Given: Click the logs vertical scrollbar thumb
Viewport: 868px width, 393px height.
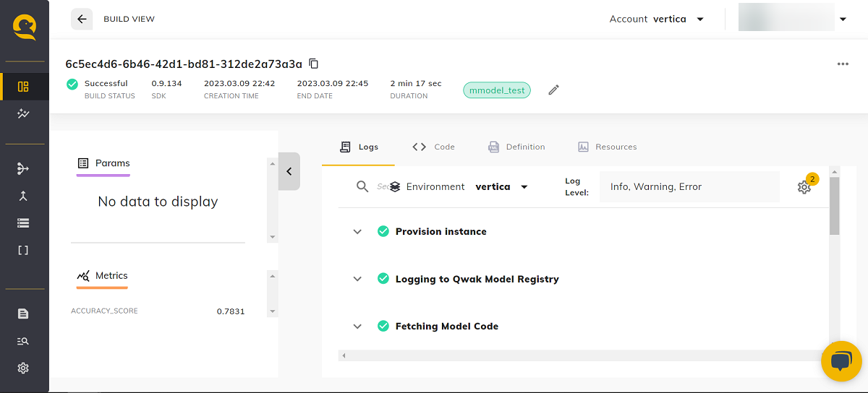Looking at the screenshot, I should (x=834, y=205).
